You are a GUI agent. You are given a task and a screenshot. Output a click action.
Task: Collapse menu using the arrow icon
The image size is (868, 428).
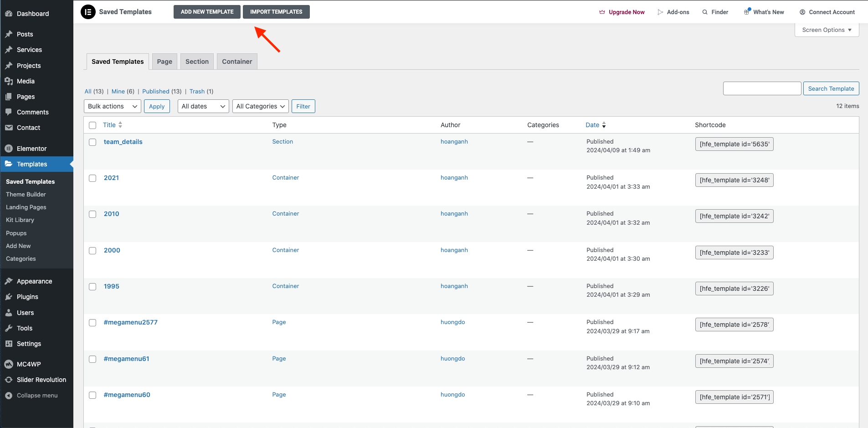[9, 396]
